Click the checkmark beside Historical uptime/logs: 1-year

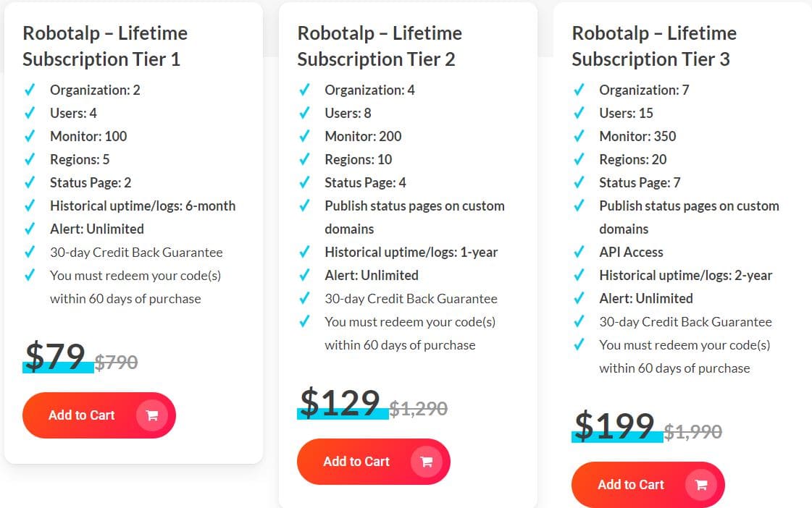[x=305, y=252]
